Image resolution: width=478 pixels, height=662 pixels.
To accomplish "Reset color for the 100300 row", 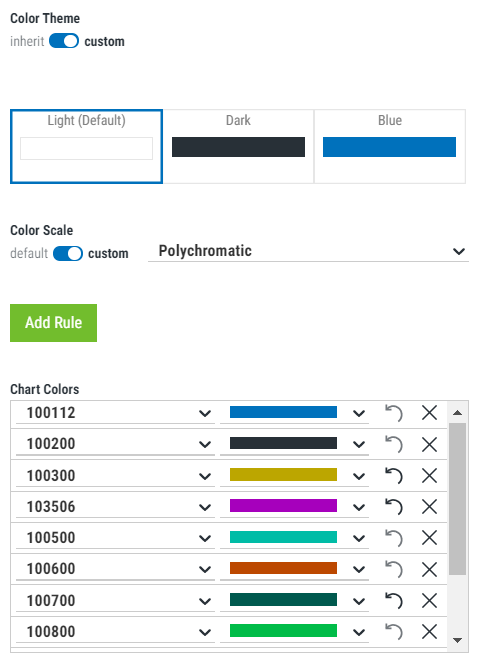I will coord(394,476).
